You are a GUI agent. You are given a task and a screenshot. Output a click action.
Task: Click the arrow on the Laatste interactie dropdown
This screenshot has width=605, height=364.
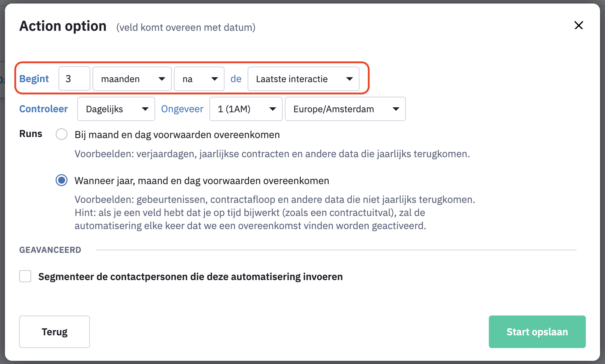pyautogui.click(x=350, y=79)
